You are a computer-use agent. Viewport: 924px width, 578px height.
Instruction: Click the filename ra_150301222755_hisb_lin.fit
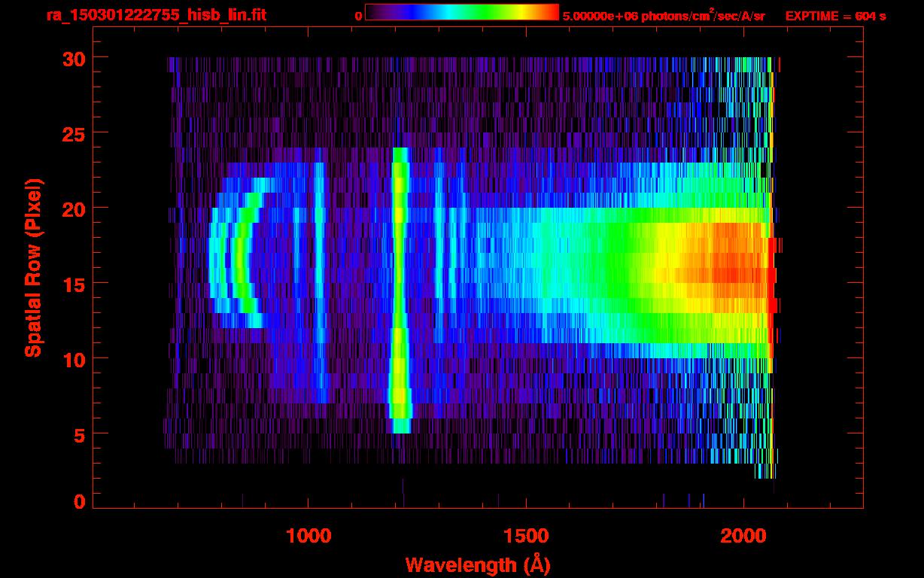pos(156,15)
